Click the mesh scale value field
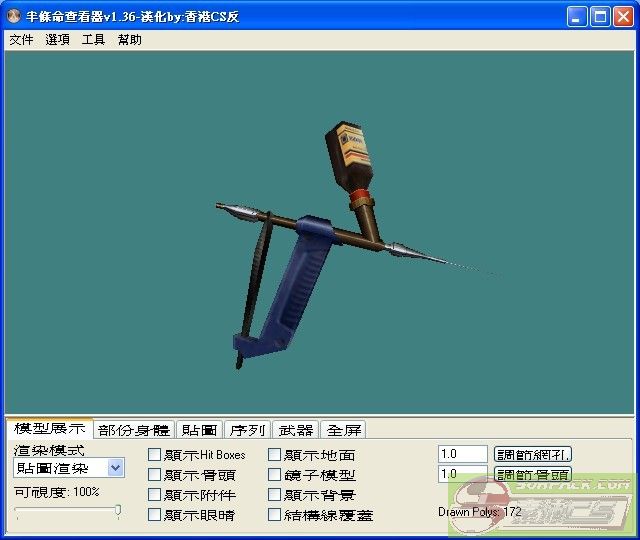The width and height of the screenshot is (640, 540). [463, 454]
